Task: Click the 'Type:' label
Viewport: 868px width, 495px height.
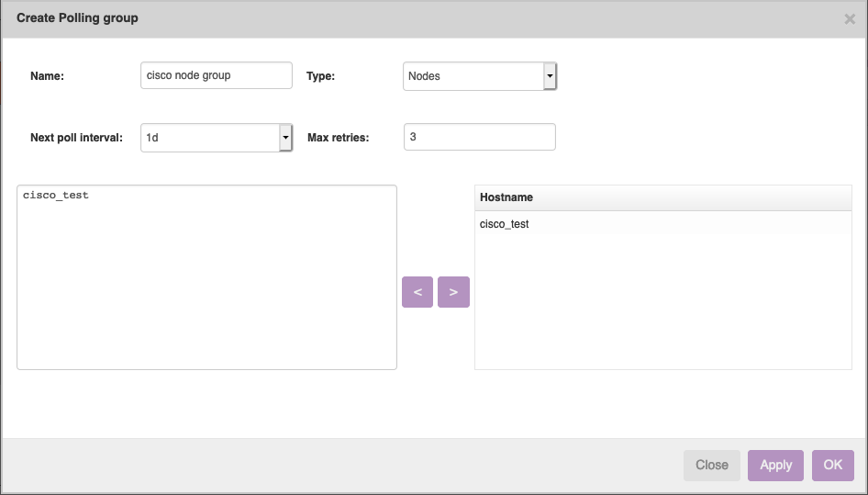Action: [x=320, y=76]
